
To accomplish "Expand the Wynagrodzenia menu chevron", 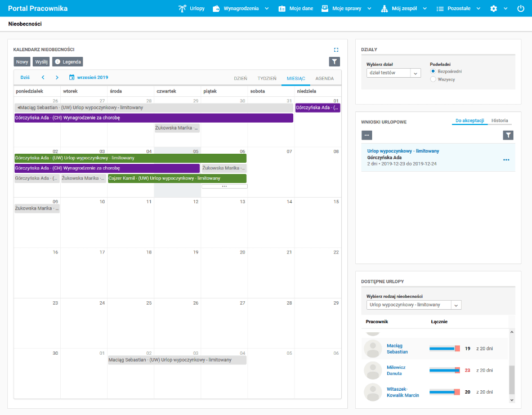I will [x=267, y=8].
